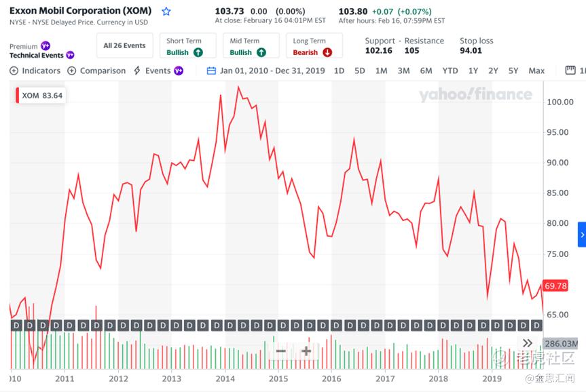Click the chart zoom in plus icon

click(x=306, y=351)
